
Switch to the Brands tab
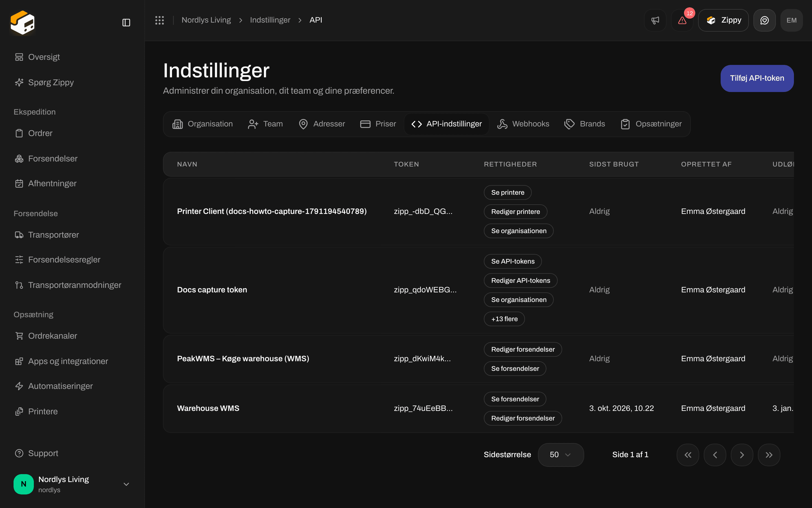click(585, 124)
